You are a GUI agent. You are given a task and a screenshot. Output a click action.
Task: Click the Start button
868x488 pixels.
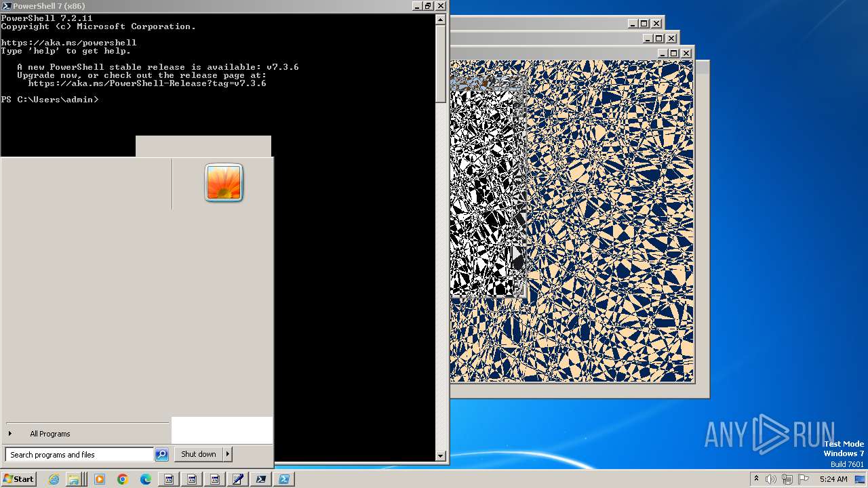pos(19,479)
